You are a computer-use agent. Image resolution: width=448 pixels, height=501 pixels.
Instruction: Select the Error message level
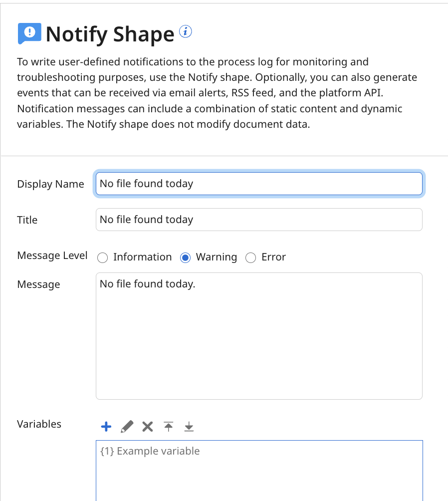tap(251, 257)
